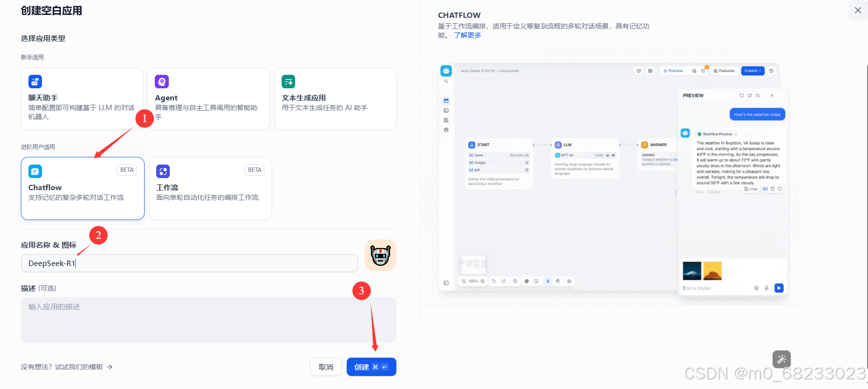The width and height of the screenshot is (868, 389).
Task: Click into the 描述 description textarea
Action: (209, 320)
